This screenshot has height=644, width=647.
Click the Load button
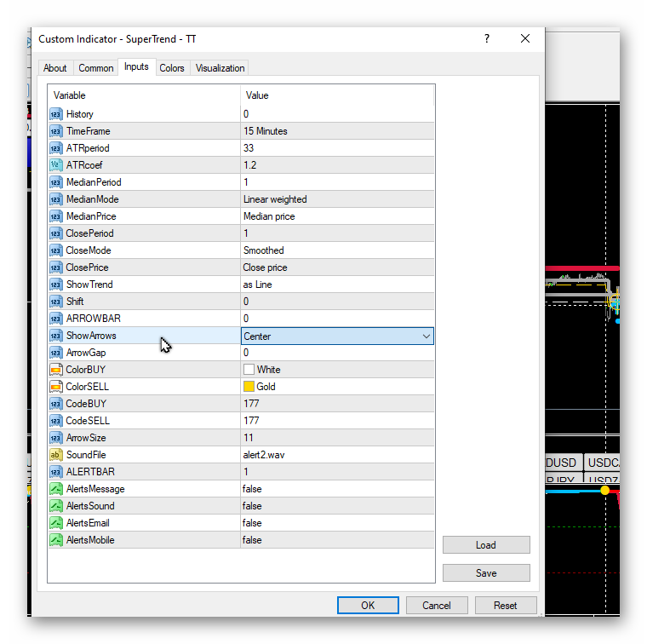[x=486, y=545]
